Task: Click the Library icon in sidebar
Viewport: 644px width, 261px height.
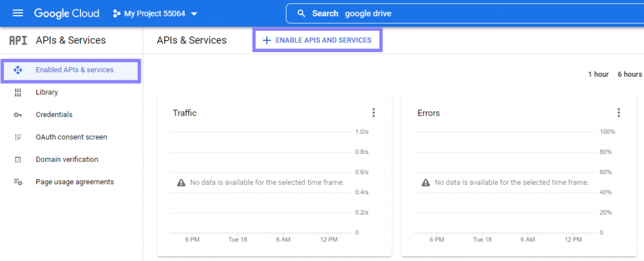Action: coord(18,92)
